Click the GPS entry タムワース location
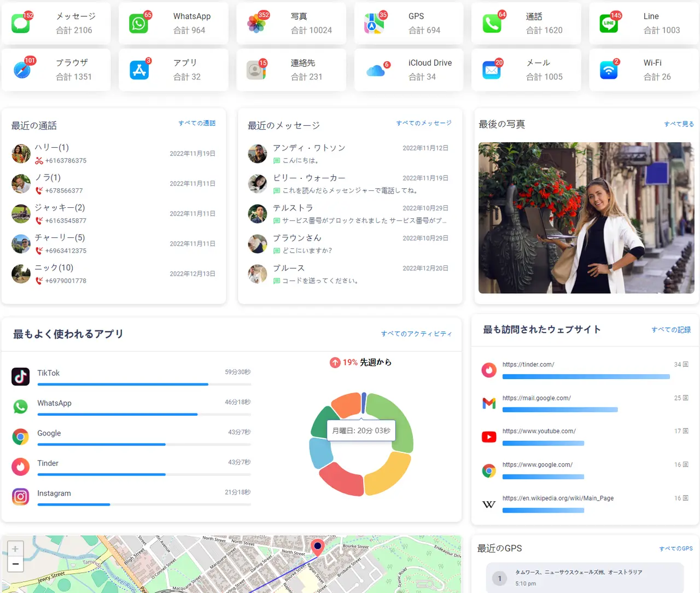Image resolution: width=700 pixels, height=593 pixels. [585, 578]
